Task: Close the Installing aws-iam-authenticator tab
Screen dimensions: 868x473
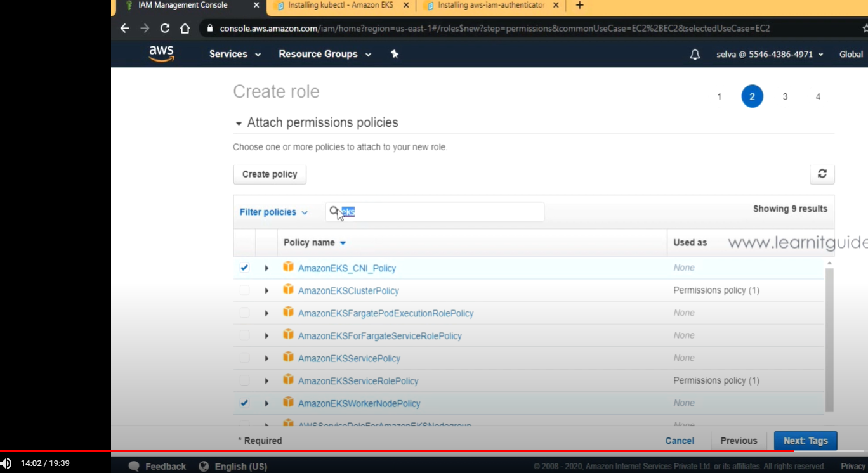Action: [556, 5]
